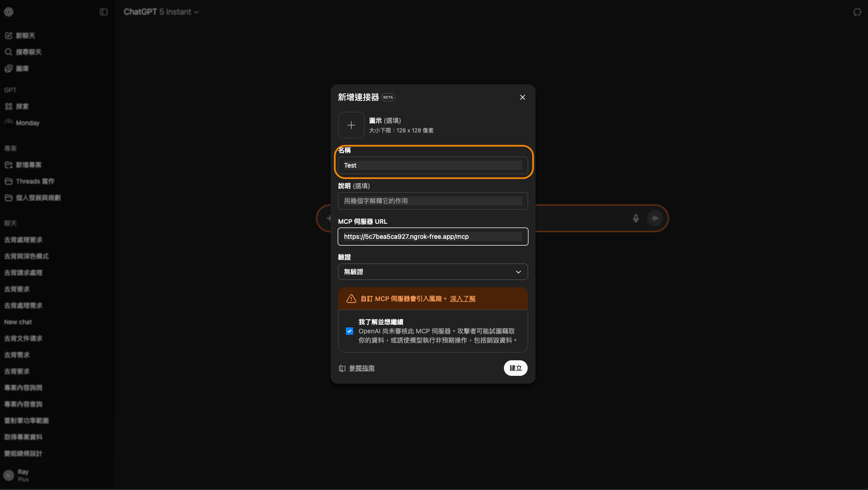Select the 個人發展與規劃 project
This screenshot has width=868, height=490.
[39, 198]
